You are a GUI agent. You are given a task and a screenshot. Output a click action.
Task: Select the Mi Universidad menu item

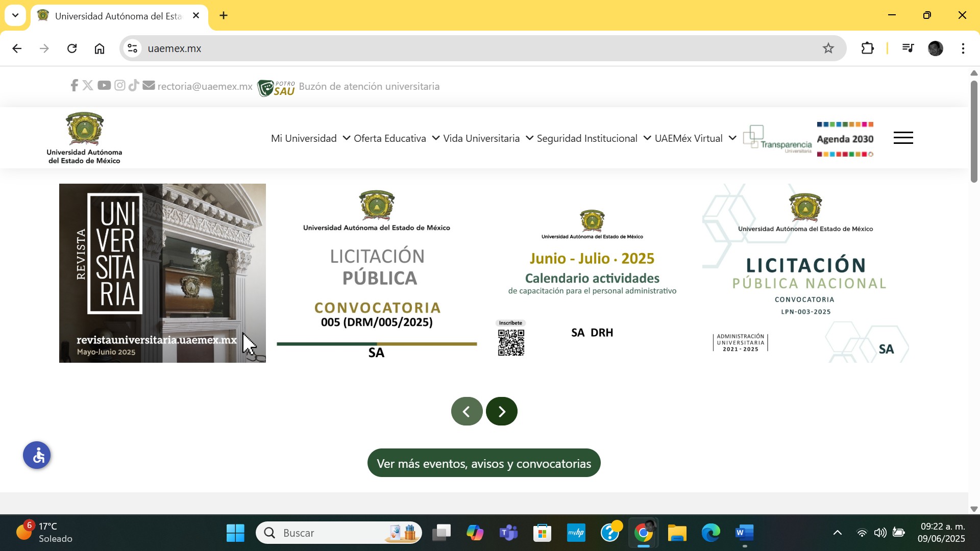pos(304,138)
